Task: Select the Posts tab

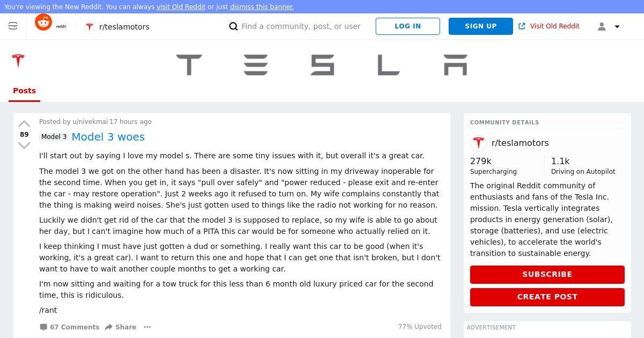Action: 24,91
